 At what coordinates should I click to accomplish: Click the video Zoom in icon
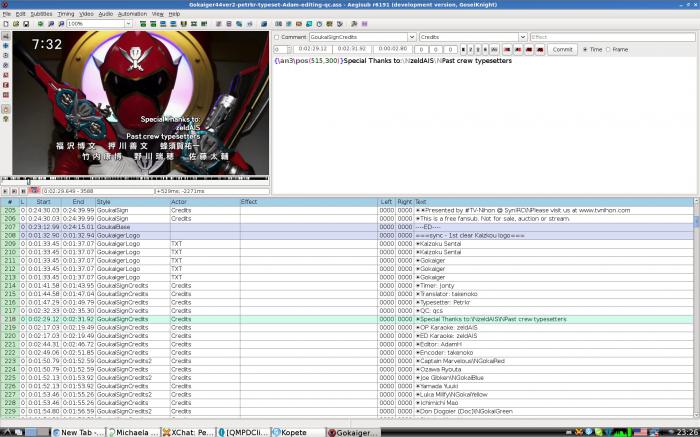pyautogui.click(x=50, y=23)
